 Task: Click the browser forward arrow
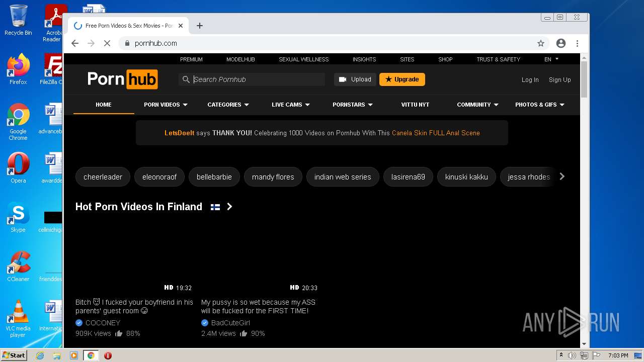91,43
